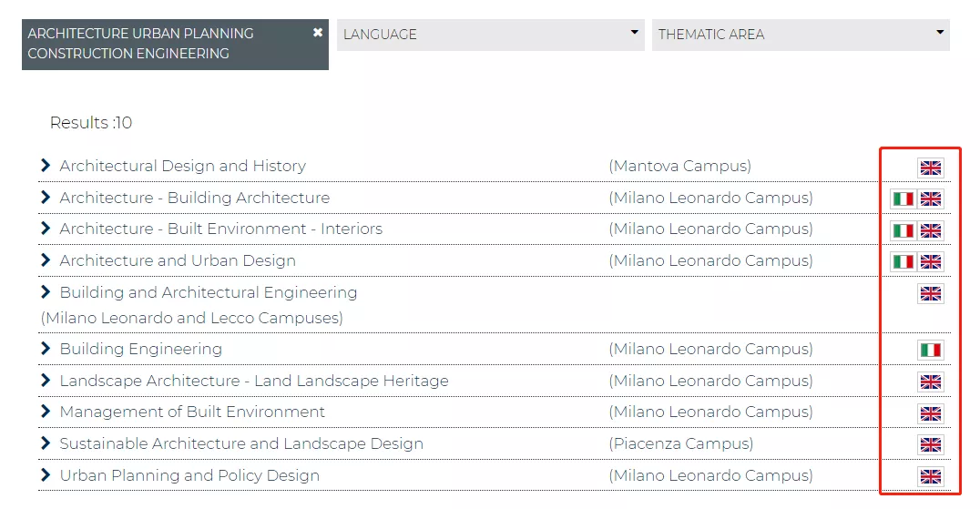Remove the Architecture Urban Planning filter
The height and width of the screenshot is (509, 980).
pos(318,33)
